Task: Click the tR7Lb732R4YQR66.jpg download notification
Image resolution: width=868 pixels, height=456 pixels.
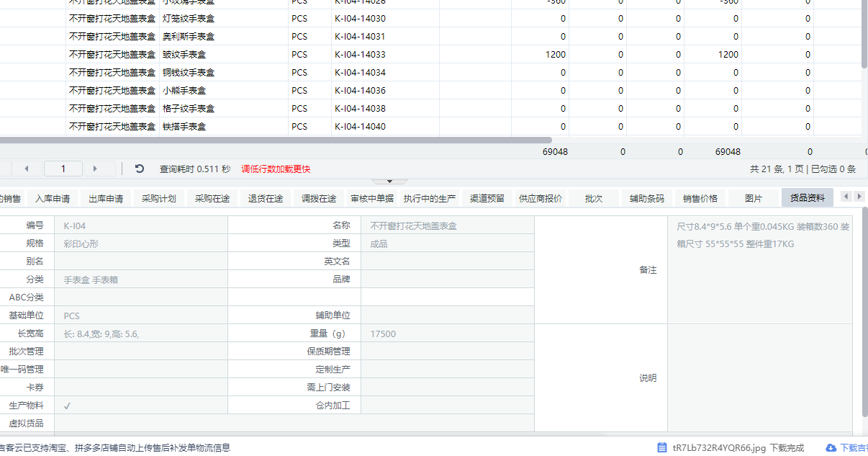Action: (730, 447)
